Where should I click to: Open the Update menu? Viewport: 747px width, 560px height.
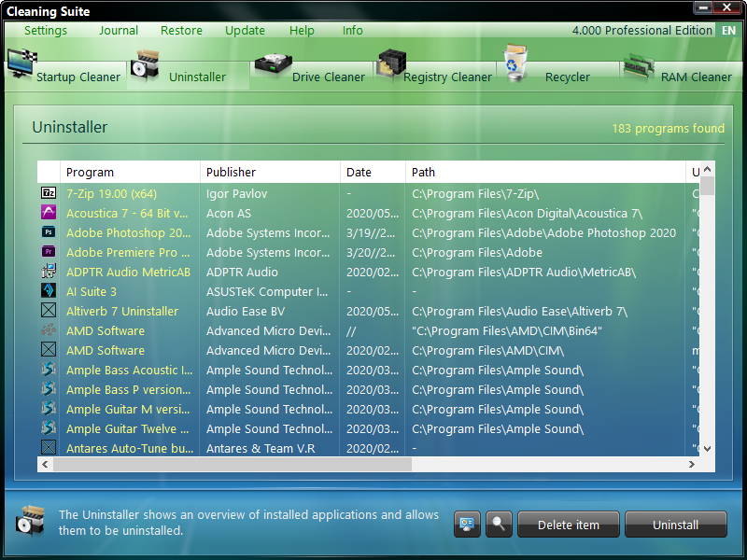click(x=245, y=31)
